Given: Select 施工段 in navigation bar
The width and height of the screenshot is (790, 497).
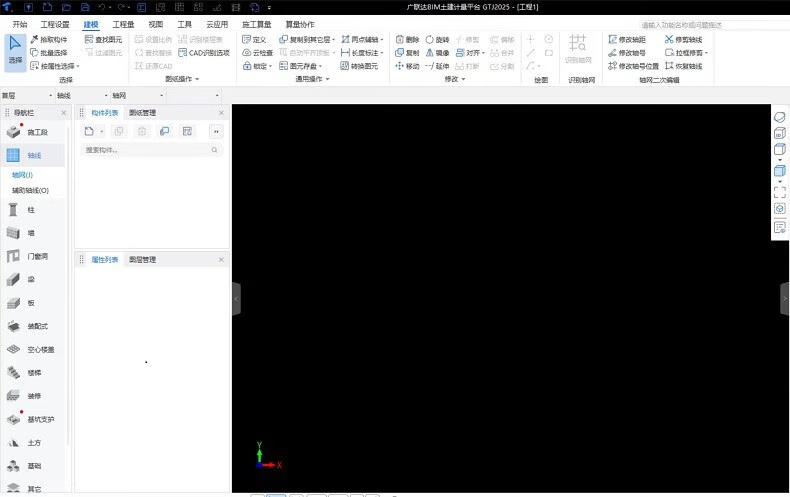Looking at the screenshot, I should coord(34,132).
